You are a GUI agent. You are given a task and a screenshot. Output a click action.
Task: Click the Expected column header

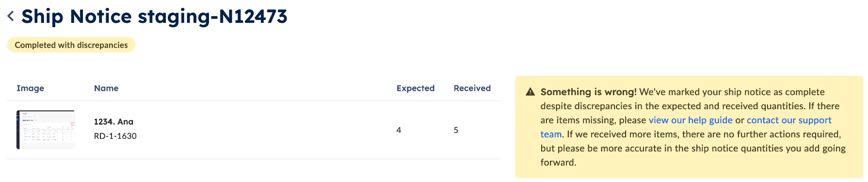(x=416, y=88)
